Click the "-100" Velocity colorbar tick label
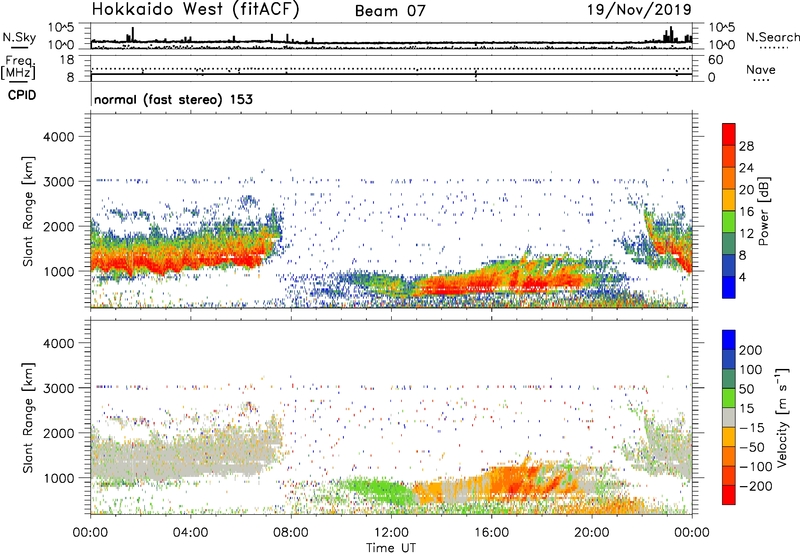Image resolution: width=800 pixels, height=554 pixels. [x=756, y=467]
